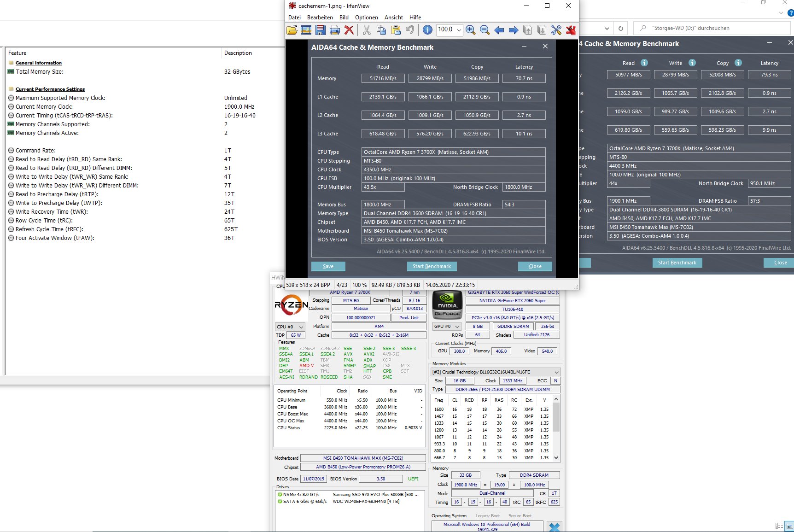794x532 pixels.
Task: Zoom in with the magnifier plus icon
Action: 470,30
